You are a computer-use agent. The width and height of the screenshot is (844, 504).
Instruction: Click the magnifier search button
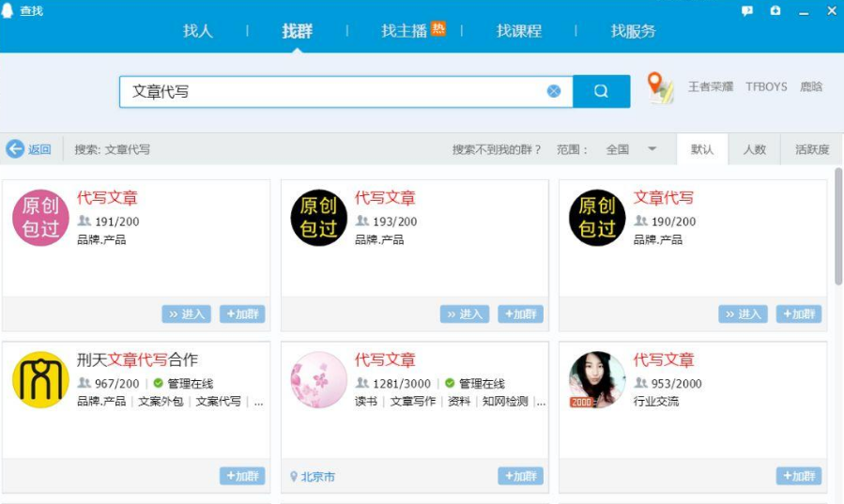[x=601, y=91]
